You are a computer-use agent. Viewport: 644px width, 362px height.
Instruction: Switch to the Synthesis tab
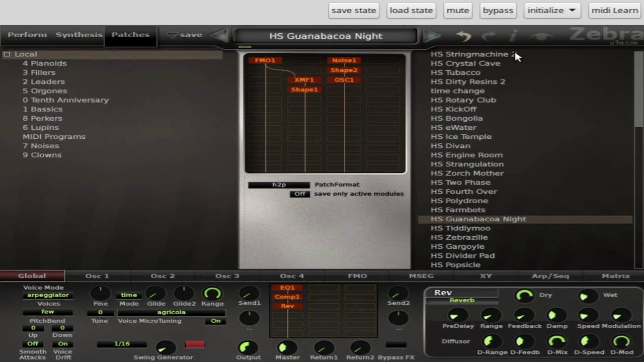tap(79, 35)
